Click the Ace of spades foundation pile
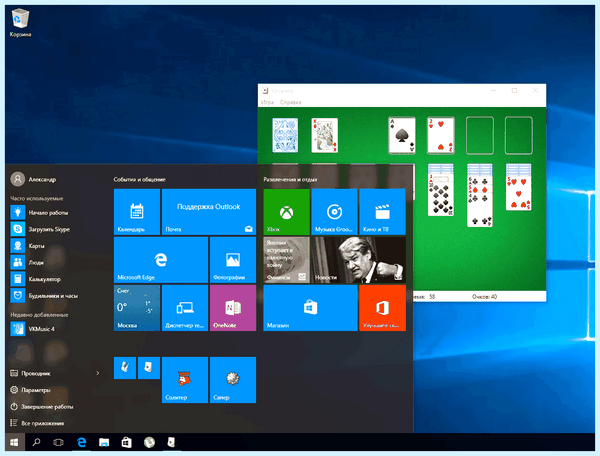This screenshot has width=600, height=456. coord(402,135)
